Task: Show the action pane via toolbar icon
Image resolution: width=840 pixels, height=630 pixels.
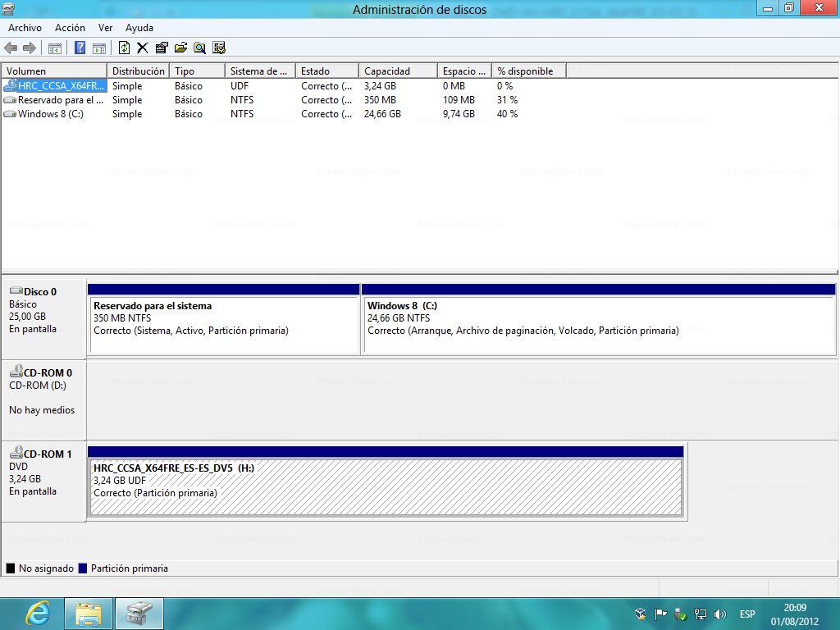Action: pos(99,48)
